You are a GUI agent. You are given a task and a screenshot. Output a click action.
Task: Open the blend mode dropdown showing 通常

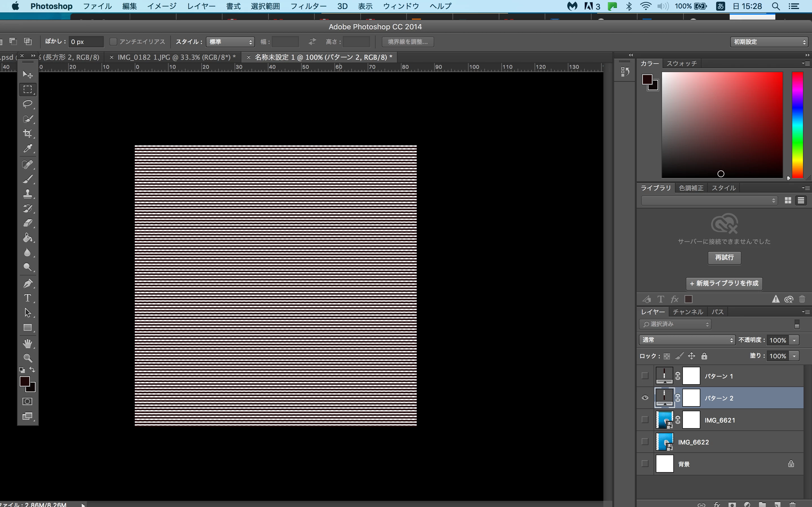tap(687, 340)
